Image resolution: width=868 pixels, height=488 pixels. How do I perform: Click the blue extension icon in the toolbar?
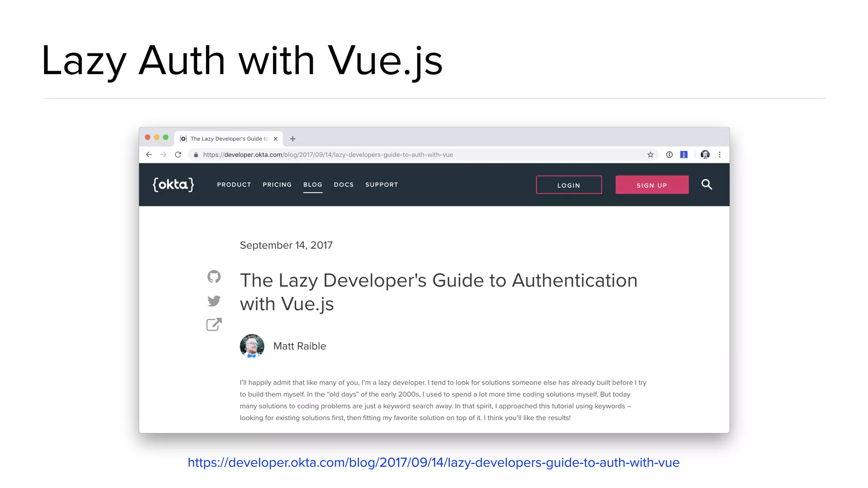click(x=684, y=155)
